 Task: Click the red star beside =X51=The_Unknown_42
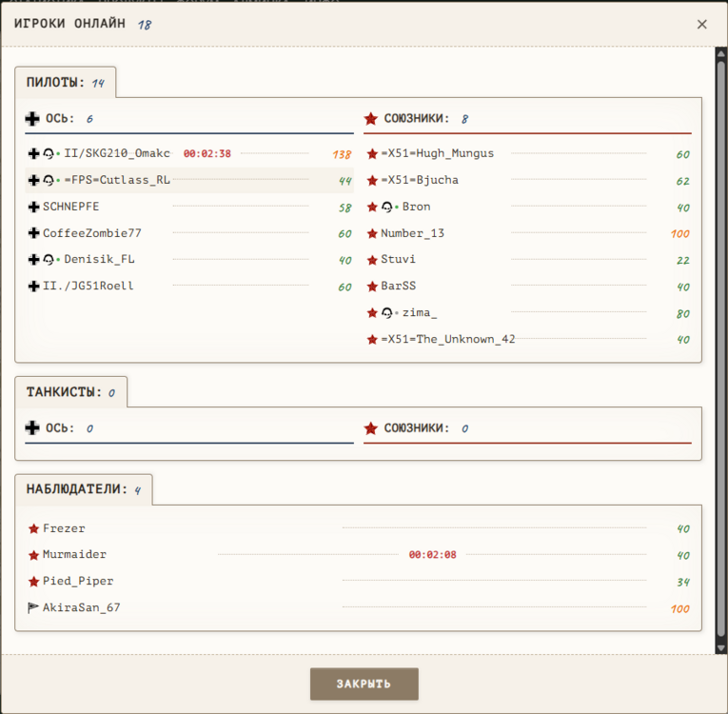372,340
